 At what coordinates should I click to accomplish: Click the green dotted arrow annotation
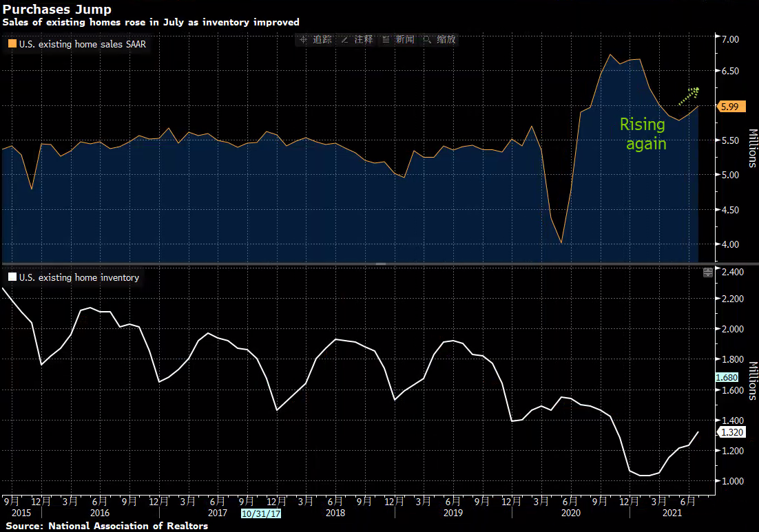(688, 96)
